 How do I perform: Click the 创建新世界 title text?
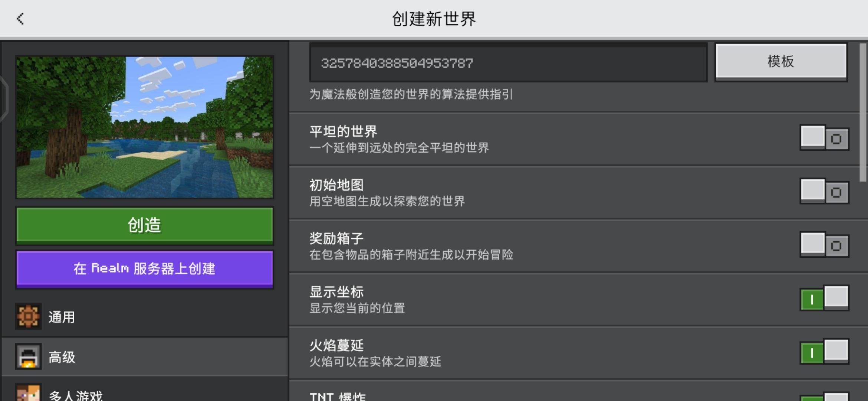[x=434, y=19]
